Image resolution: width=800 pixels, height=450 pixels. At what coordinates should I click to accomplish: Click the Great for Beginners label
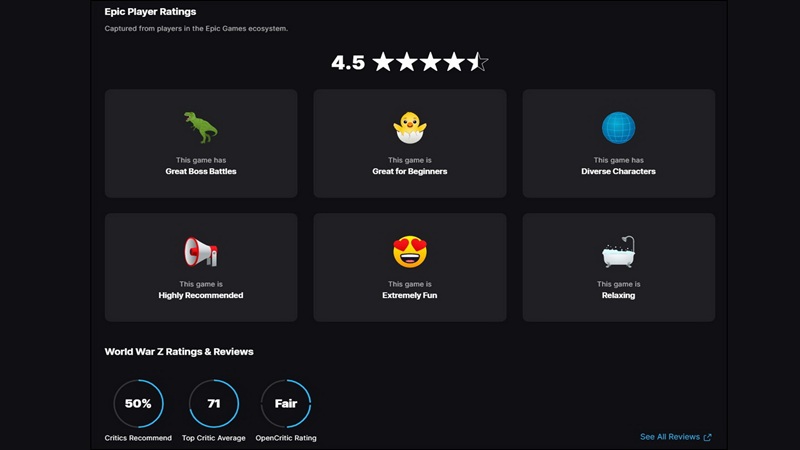410,171
